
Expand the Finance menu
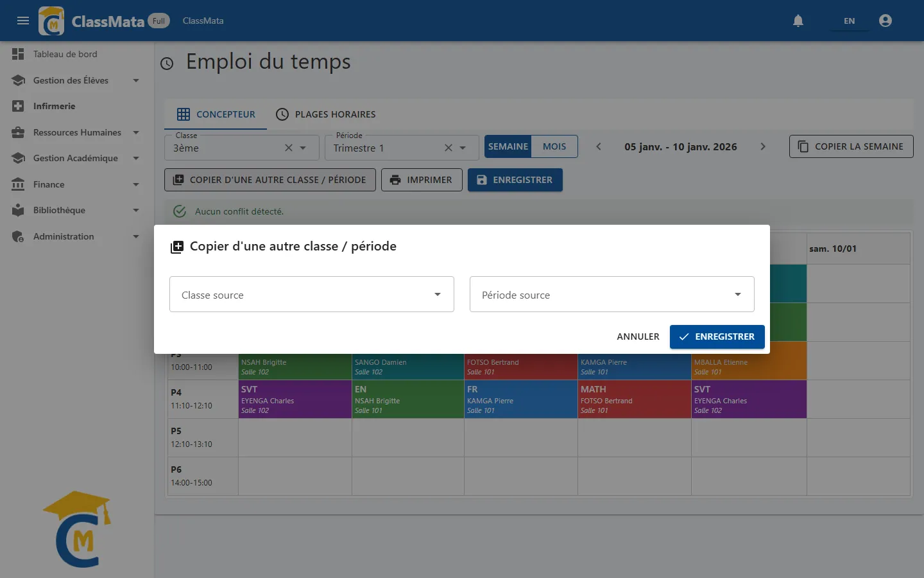coord(77,184)
